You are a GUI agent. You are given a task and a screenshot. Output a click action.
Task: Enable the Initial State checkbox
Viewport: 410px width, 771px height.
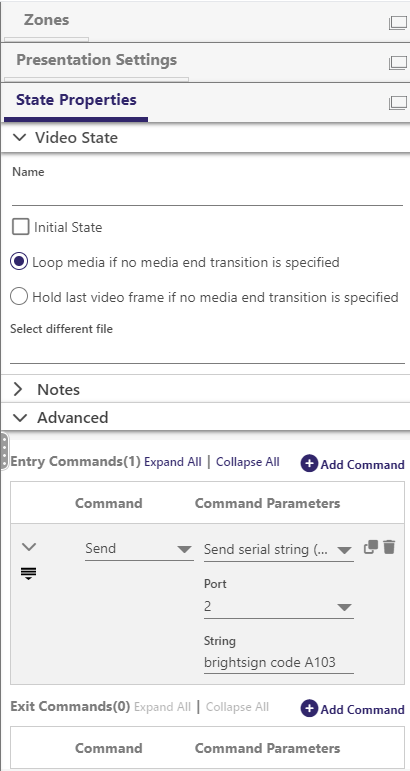[x=21, y=227]
